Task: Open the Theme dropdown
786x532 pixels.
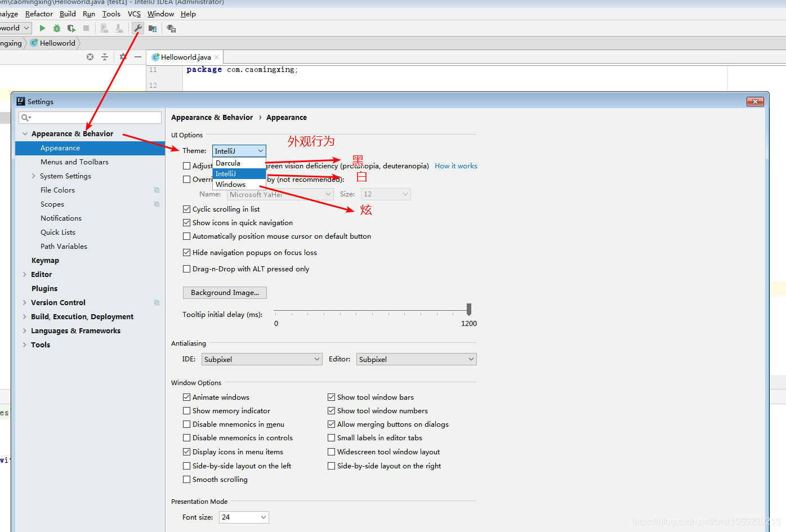Action: point(239,151)
